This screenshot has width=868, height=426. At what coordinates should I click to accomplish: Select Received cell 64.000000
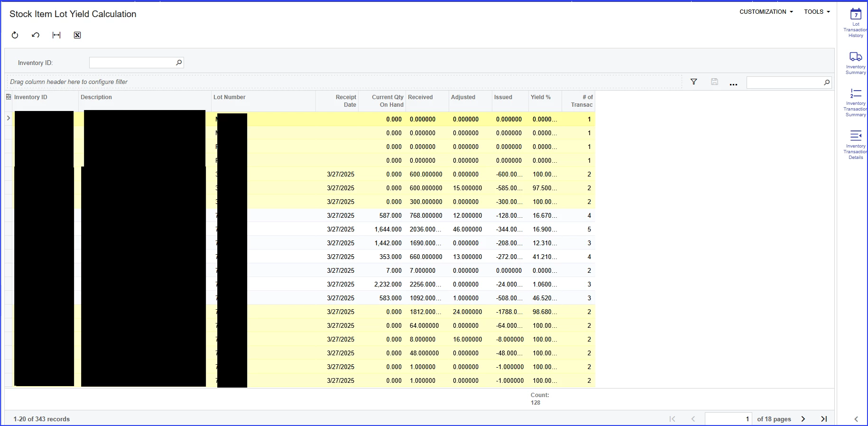click(x=427, y=325)
